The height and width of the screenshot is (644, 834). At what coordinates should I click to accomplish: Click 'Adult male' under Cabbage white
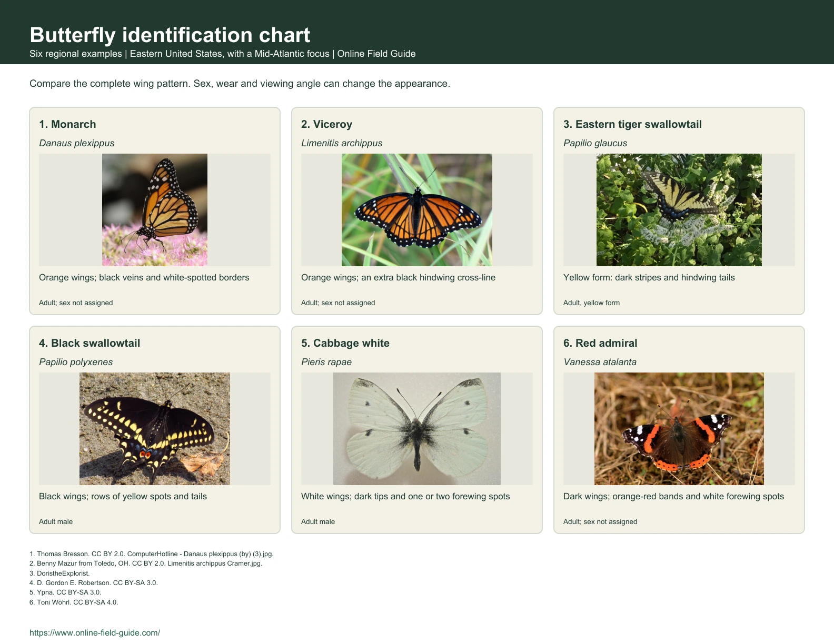pos(318,521)
